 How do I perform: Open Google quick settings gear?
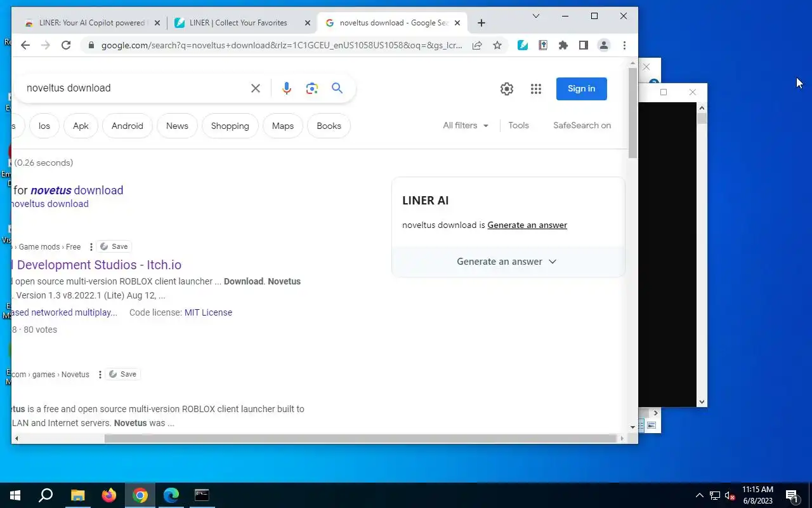[x=506, y=89]
